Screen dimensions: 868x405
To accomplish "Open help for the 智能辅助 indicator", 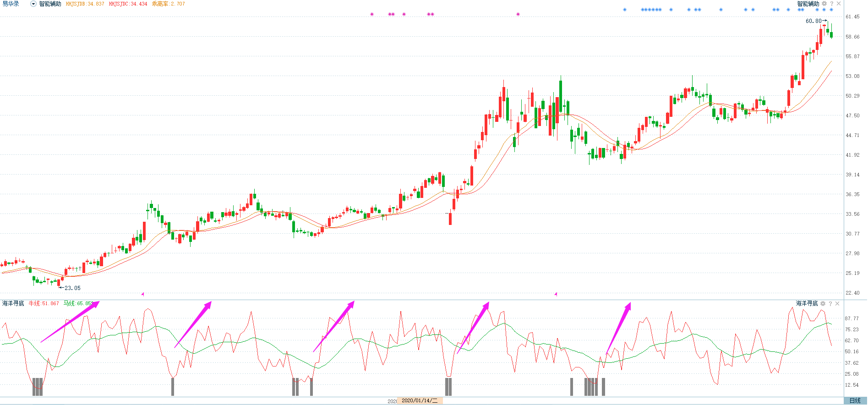I will (x=832, y=4).
